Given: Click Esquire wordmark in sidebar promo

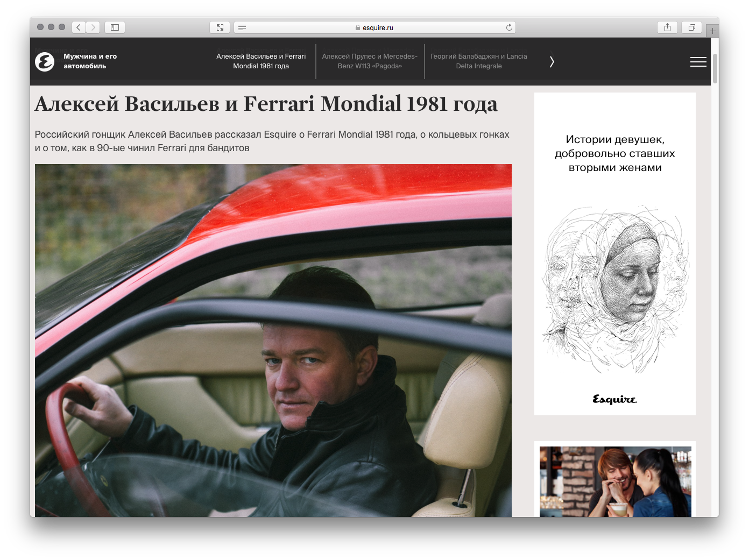Looking at the screenshot, I should coord(614,399).
